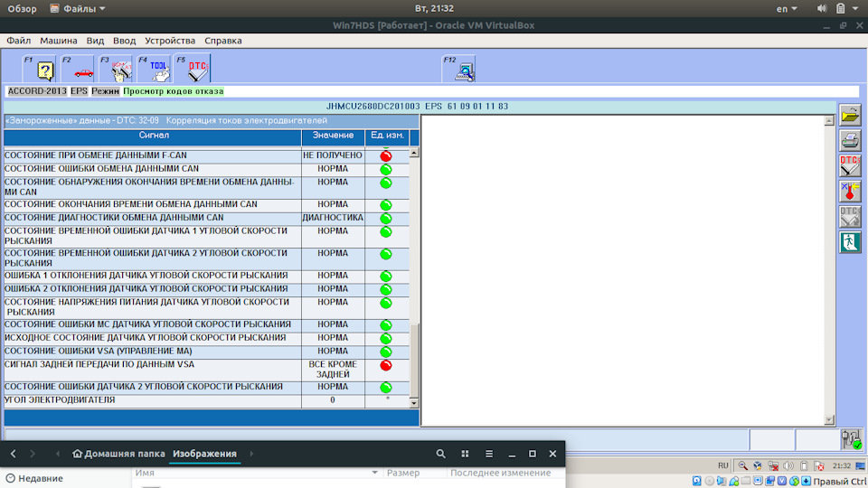Click the show desktop icon beside 21:32 in Windows tray
The height and width of the screenshot is (488, 868).
point(860,466)
